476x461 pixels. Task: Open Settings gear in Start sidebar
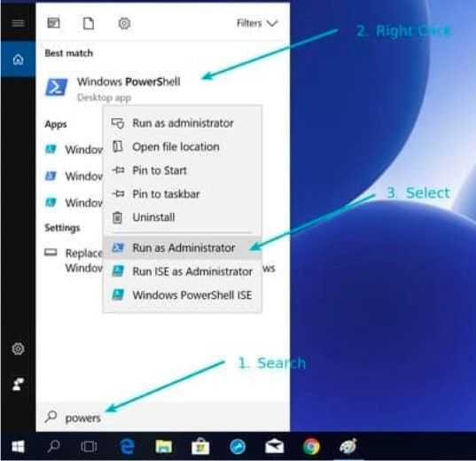tap(18, 348)
